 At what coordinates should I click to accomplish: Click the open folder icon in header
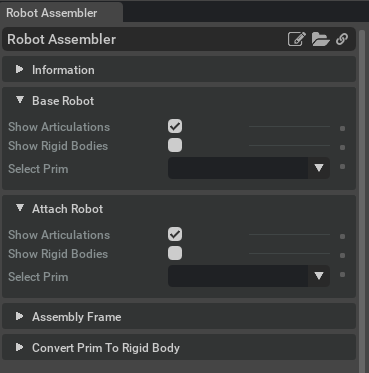click(320, 39)
